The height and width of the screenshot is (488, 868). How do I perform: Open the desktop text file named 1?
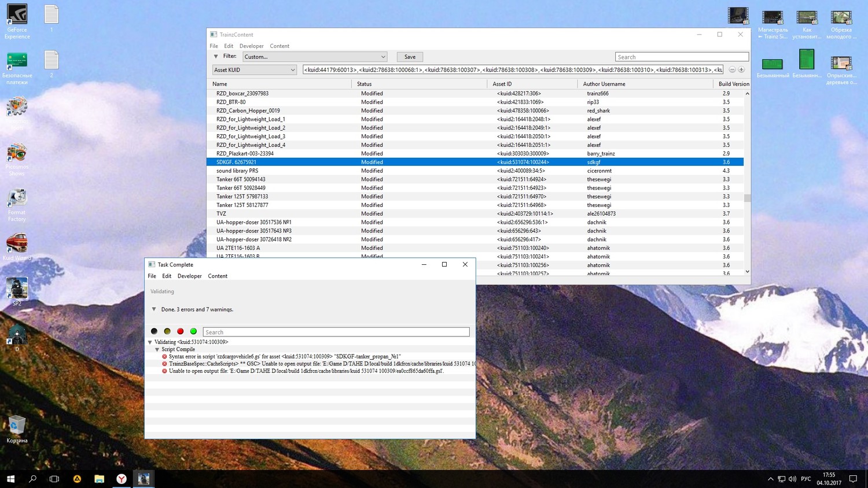[x=52, y=19]
